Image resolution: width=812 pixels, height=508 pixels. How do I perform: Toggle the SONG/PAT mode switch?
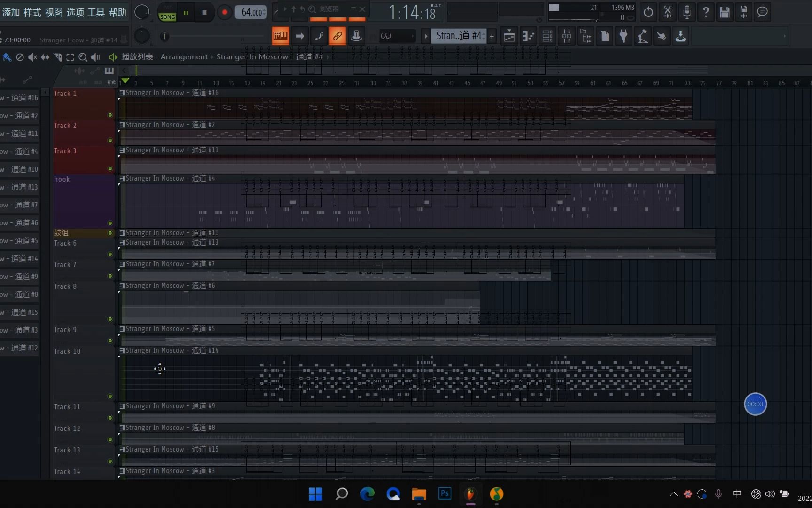[x=167, y=13]
